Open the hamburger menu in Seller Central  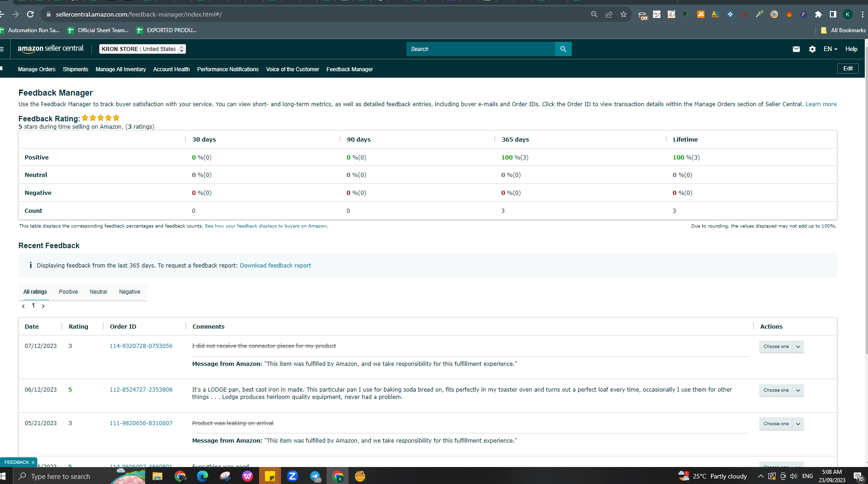coord(2,49)
